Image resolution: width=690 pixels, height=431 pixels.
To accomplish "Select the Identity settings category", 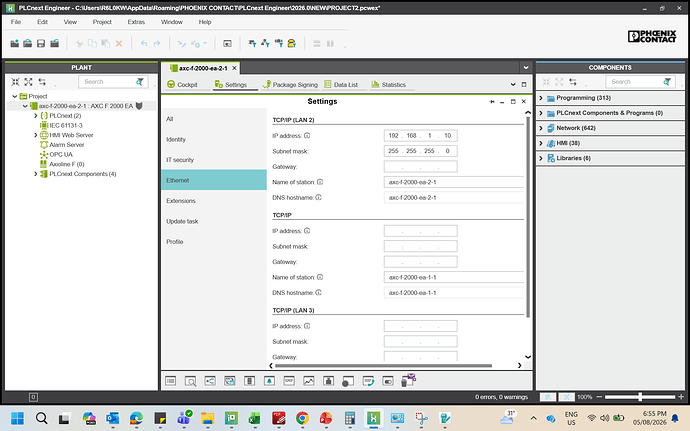I will point(214,140).
